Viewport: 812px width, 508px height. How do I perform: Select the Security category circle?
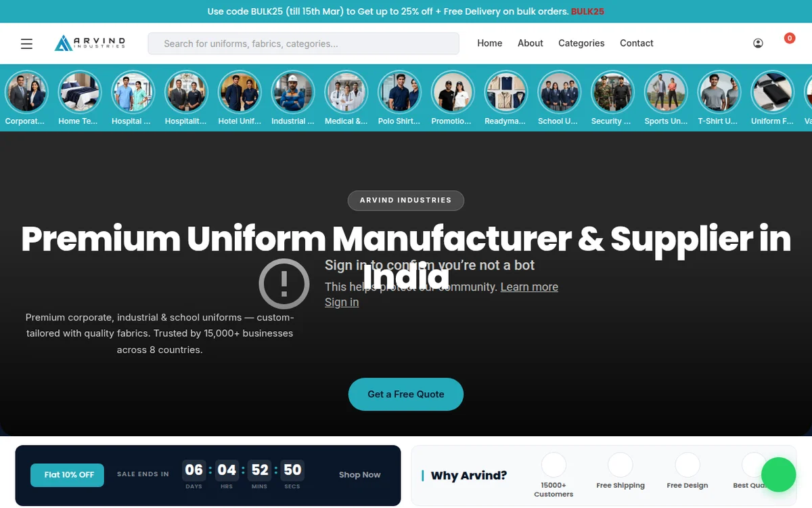coord(612,92)
